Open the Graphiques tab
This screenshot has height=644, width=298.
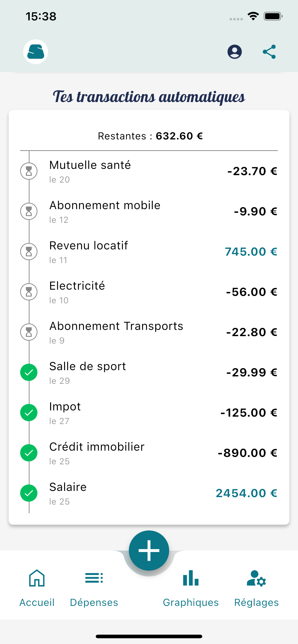tap(191, 588)
